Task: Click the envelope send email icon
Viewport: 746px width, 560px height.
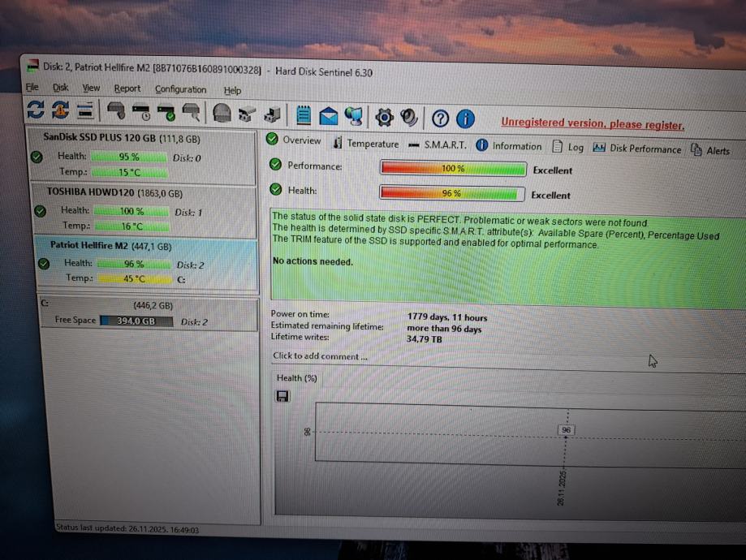Action: point(328,117)
